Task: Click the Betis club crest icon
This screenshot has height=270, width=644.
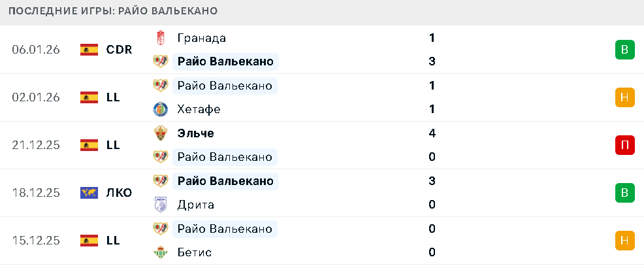Action: (160, 252)
